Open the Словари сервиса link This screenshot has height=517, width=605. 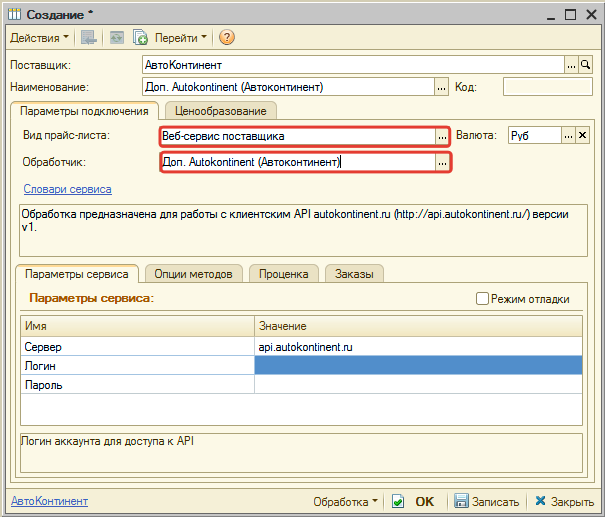68,189
